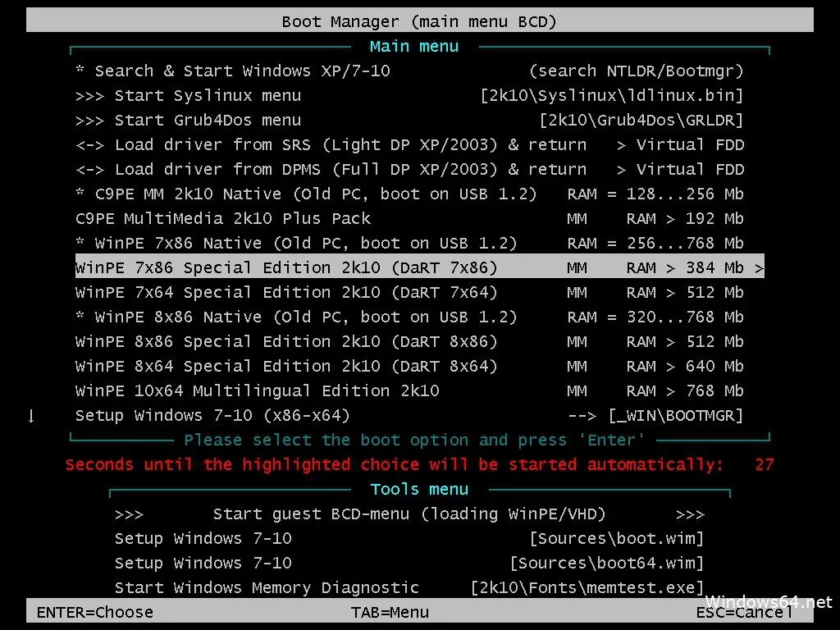The height and width of the screenshot is (630, 840).
Task: Select Start Windows Memory Diagnostic entry
Action: click(409, 587)
